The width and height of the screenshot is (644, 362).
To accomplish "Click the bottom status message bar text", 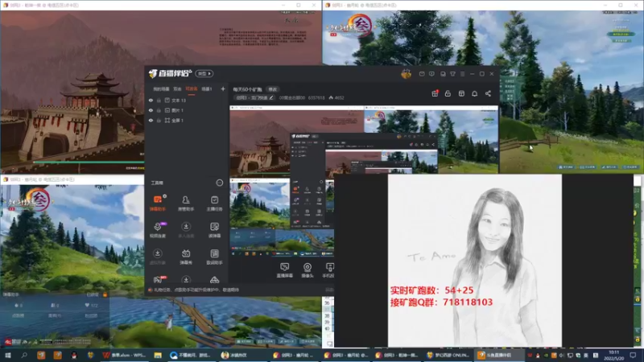I will pyautogui.click(x=196, y=290).
